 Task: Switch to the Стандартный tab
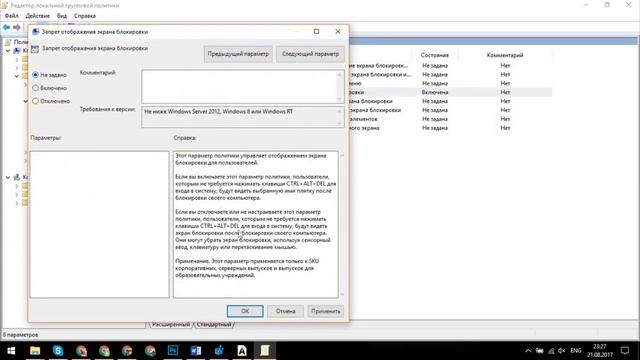click(214, 324)
